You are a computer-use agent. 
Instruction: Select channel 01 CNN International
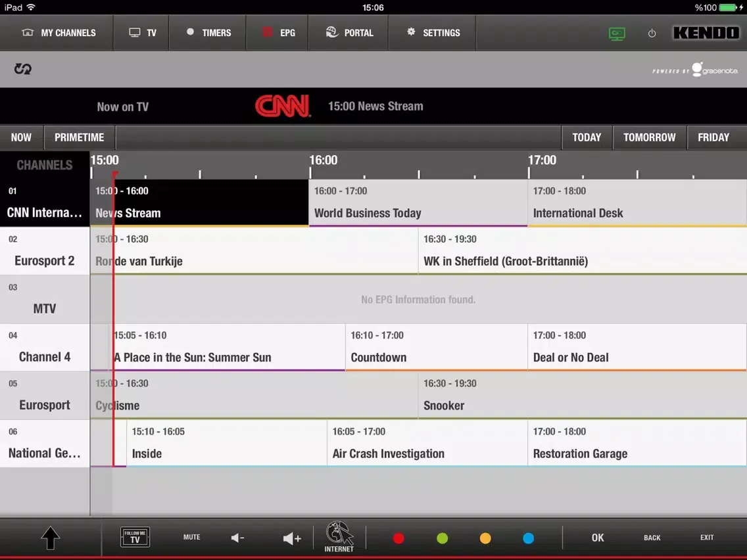[x=45, y=202]
